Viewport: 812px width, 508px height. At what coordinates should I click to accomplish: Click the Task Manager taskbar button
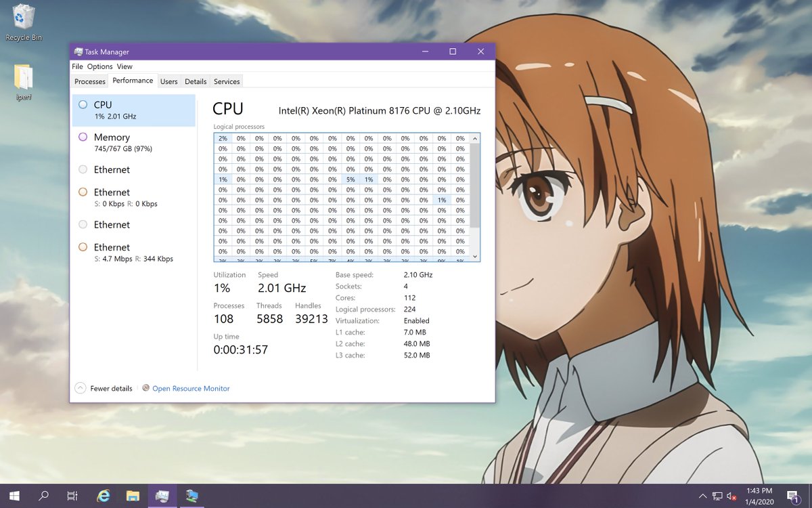click(x=162, y=496)
